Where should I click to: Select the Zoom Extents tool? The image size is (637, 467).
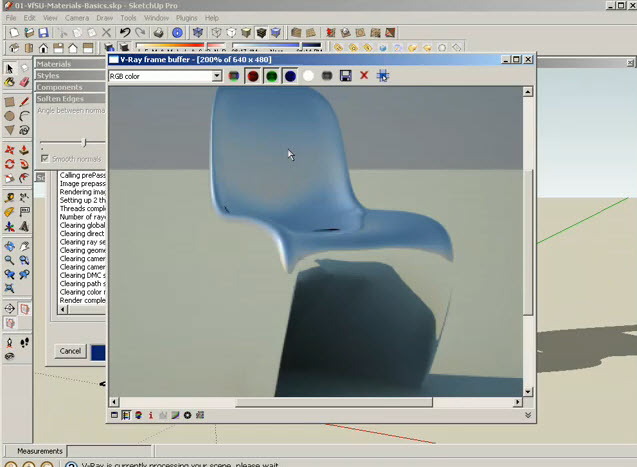[10, 289]
